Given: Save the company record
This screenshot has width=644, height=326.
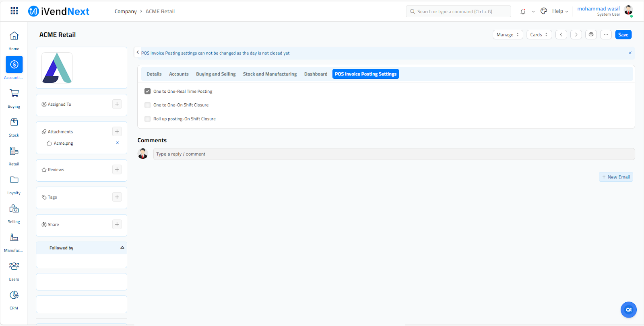Looking at the screenshot, I should pos(623,35).
